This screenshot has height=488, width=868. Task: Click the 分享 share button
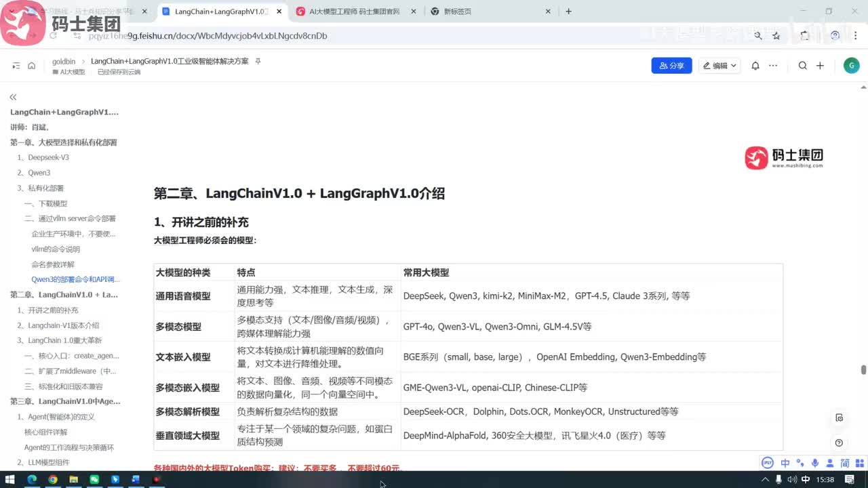tap(671, 66)
